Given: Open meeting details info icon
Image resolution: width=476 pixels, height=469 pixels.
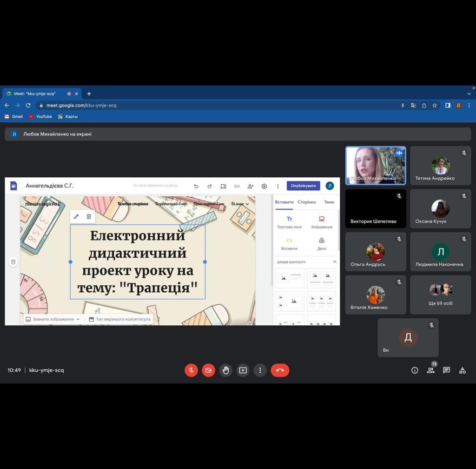Looking at the screenshot, I should [x=415, y=370].
